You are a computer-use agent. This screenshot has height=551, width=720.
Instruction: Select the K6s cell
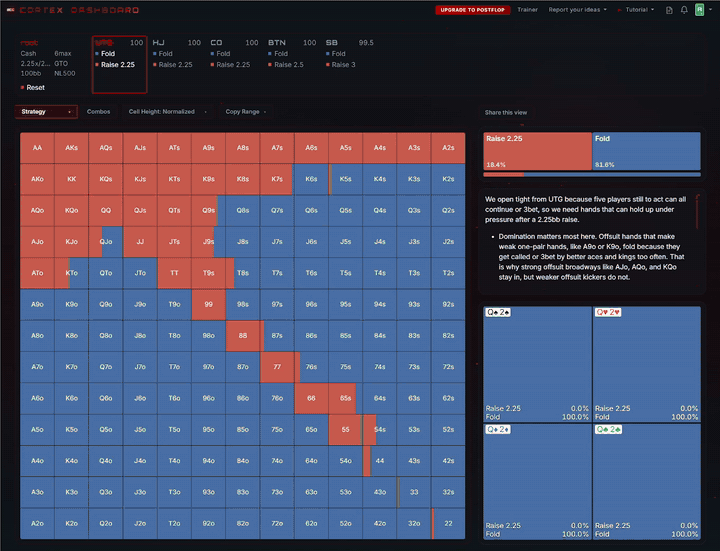click(311, 179)
